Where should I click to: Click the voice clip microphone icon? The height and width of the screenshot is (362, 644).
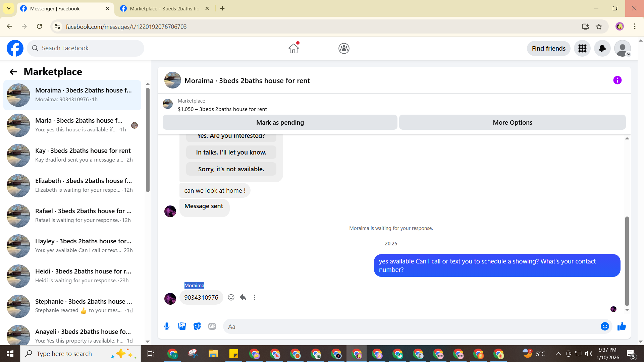tap(167, 326)
